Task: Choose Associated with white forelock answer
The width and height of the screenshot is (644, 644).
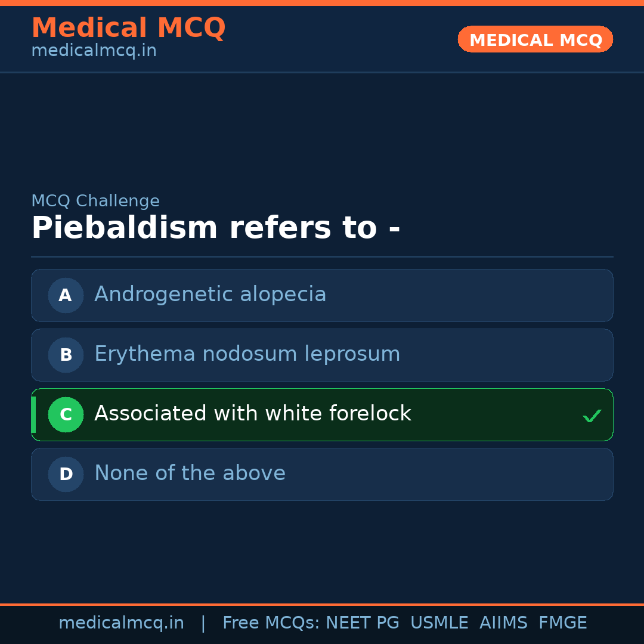Action: click(252, 414)
